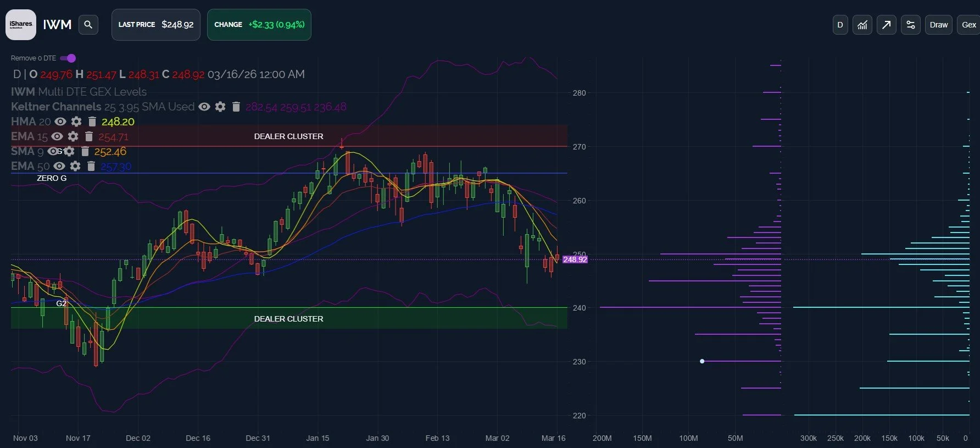
Task: Hide the Keltner Channels indicator
Action: point(204,107)
